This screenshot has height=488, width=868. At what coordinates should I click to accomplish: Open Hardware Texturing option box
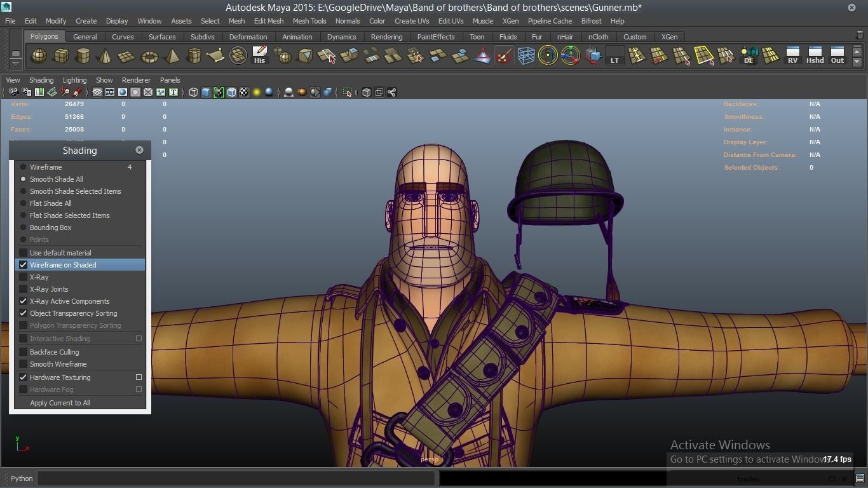[139, 377]
